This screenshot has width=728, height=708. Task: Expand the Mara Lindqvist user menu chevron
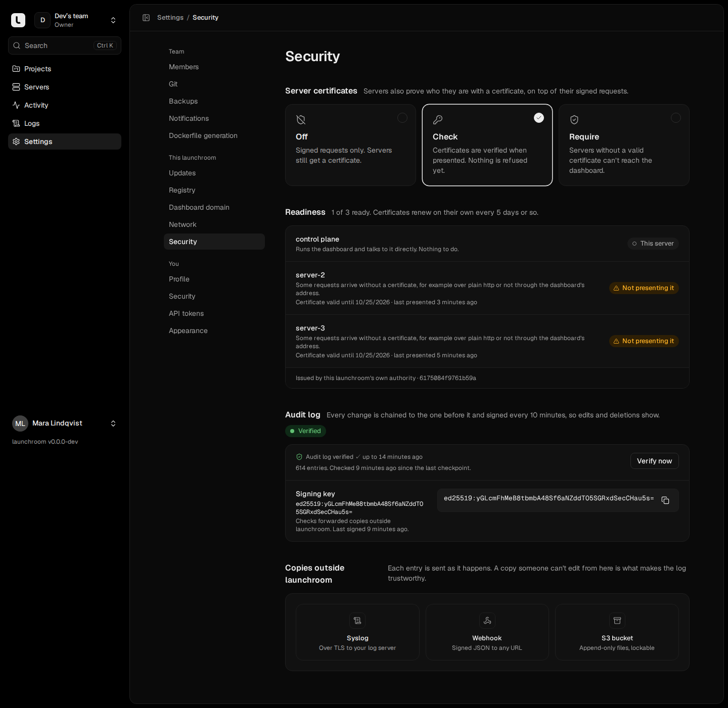coord(113,423)
